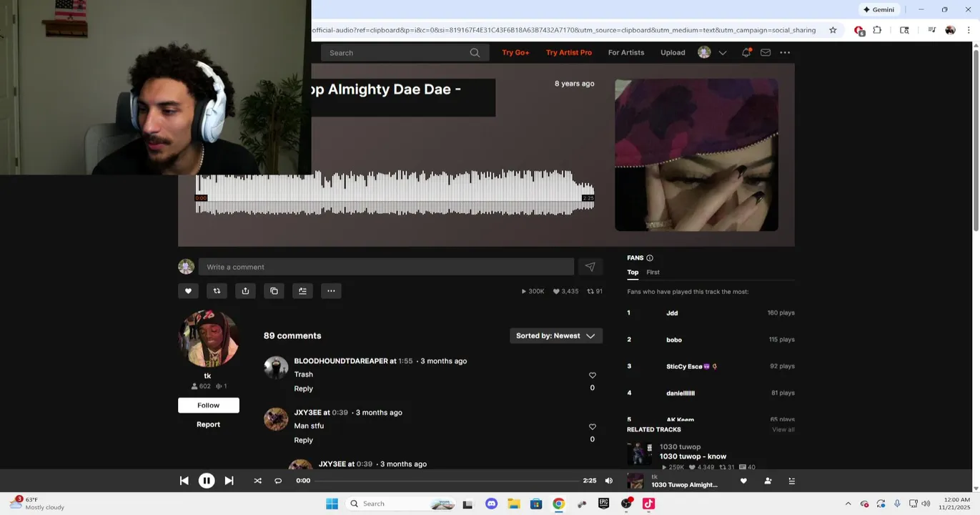Image resolution: width=980 pixels, height=515 pixels.
Task: Mute the volume in the player bar
Action: [x=609, y=481]
